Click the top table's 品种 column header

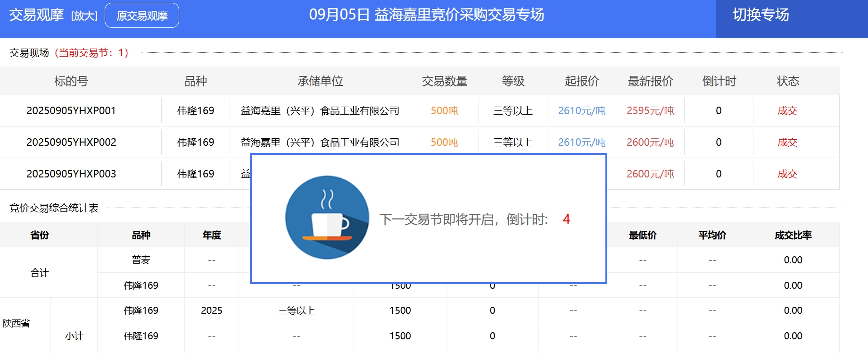tap(196, 81)
